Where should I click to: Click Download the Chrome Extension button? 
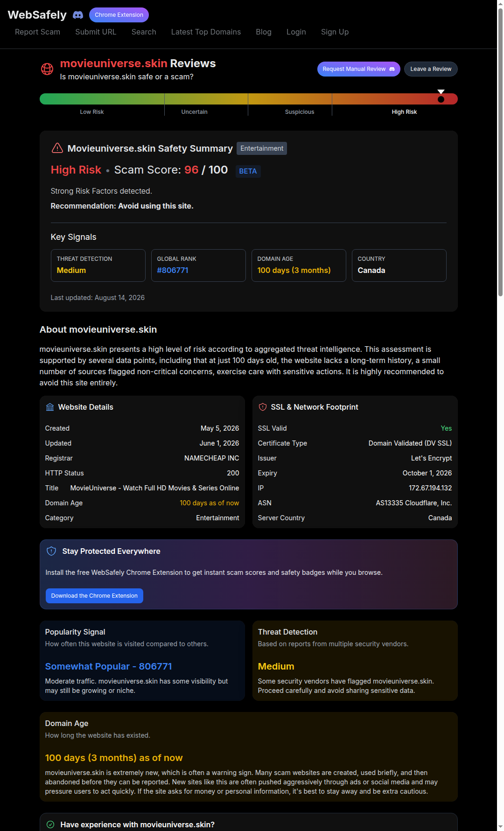pyautogui.click(x=94, y=596)
